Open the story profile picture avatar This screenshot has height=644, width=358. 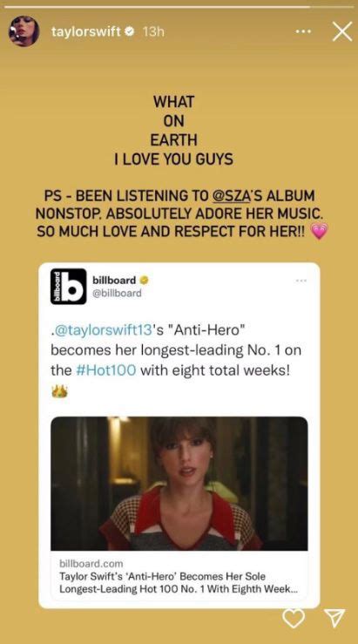point(24,31)
